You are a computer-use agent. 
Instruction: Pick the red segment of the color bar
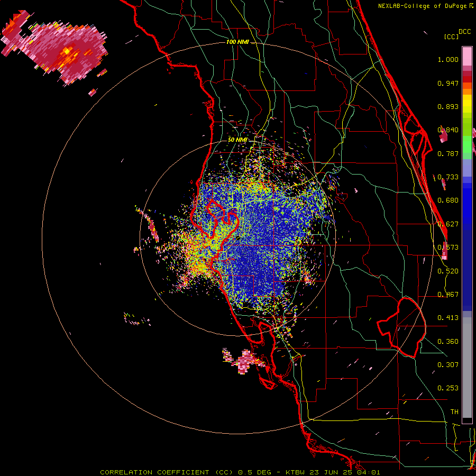click(x=467, y=79)
